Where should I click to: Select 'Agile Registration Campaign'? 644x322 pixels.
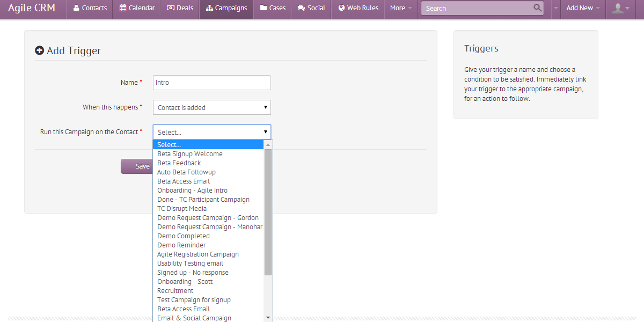tap(208, 254)
